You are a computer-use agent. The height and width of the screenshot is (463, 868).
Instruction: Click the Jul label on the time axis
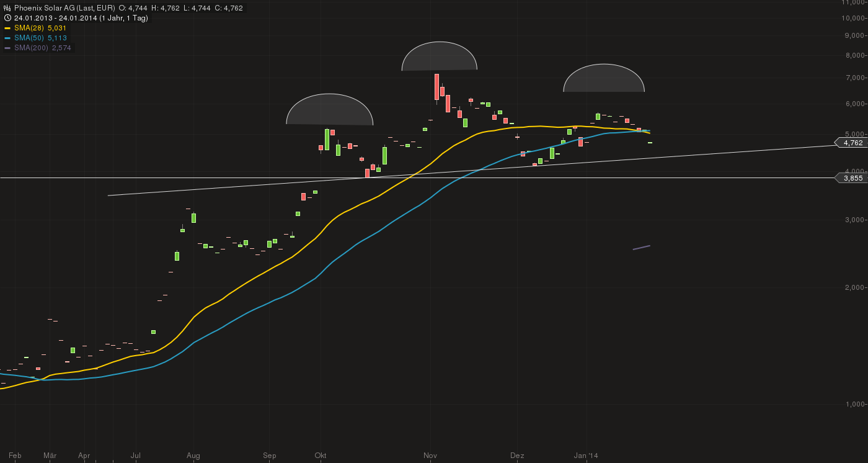(x=135, y=456)
